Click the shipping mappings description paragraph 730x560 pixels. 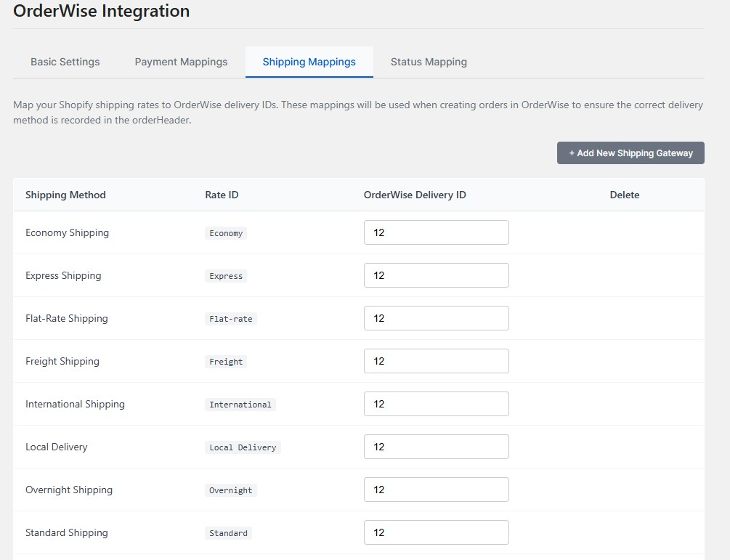tap(358, 112)
